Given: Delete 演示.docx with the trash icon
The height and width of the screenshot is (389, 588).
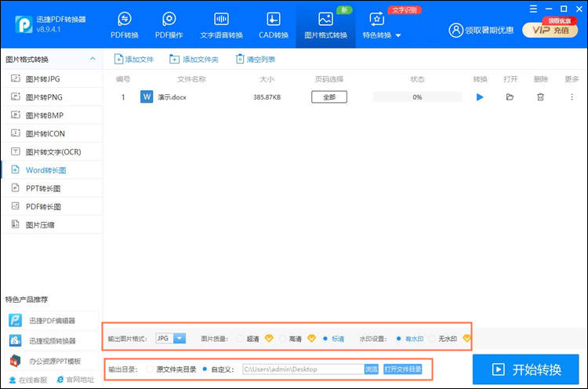Looking at the screenshot, I should [540, 97].
